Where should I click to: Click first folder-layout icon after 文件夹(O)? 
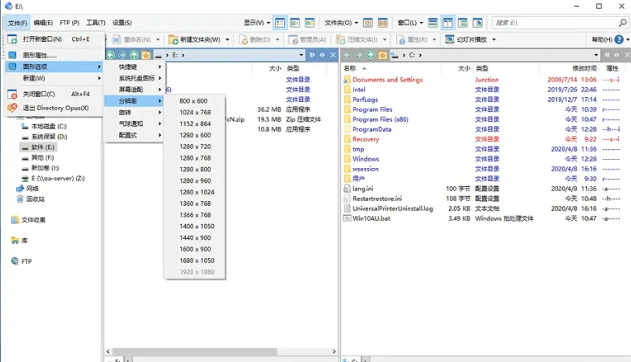pyautogui.click(x=368, y=23)
